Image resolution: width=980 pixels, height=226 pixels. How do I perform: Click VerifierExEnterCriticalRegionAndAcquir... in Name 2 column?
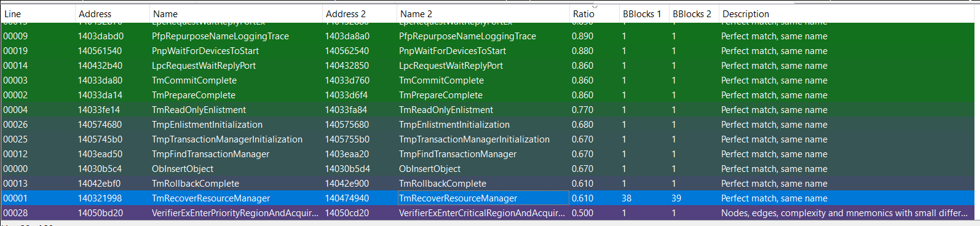coord(482,213)
